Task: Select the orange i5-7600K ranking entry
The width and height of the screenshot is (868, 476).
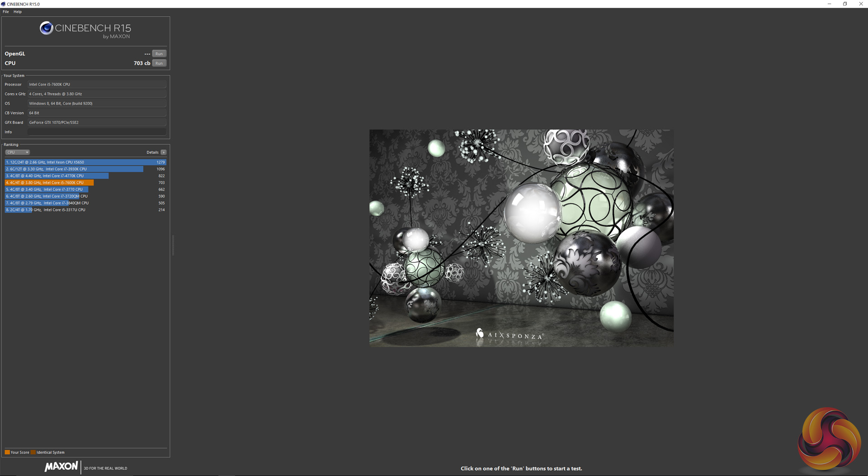Action: pos(85,183)
